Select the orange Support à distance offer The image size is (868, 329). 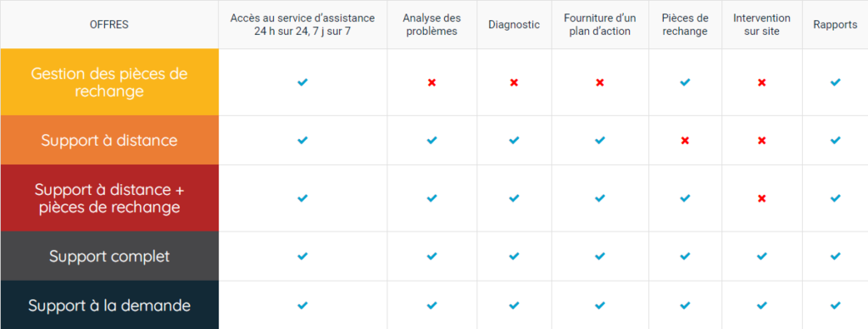pyautogui.click(x=109, y=140)
